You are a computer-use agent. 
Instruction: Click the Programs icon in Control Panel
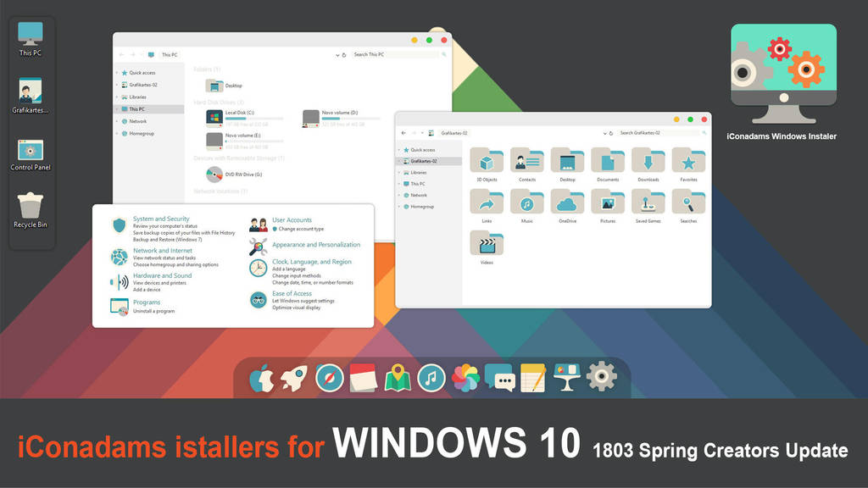coord(119,306)
